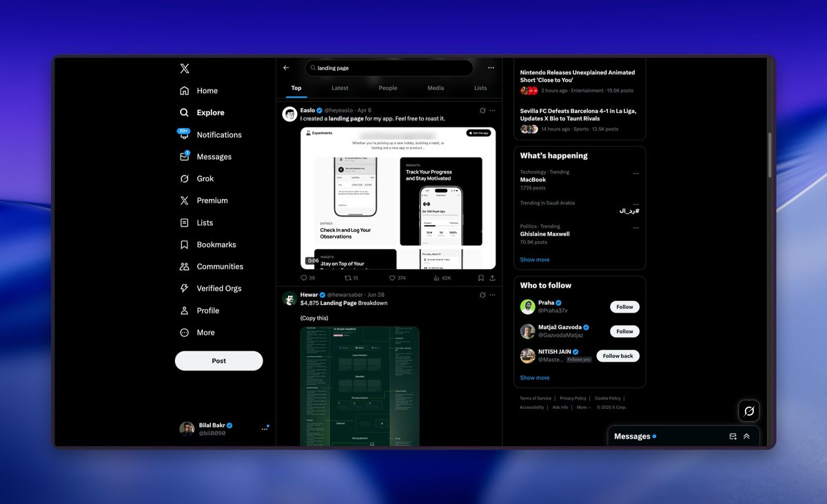Open Premium in the sidebar

coord(203,200)
